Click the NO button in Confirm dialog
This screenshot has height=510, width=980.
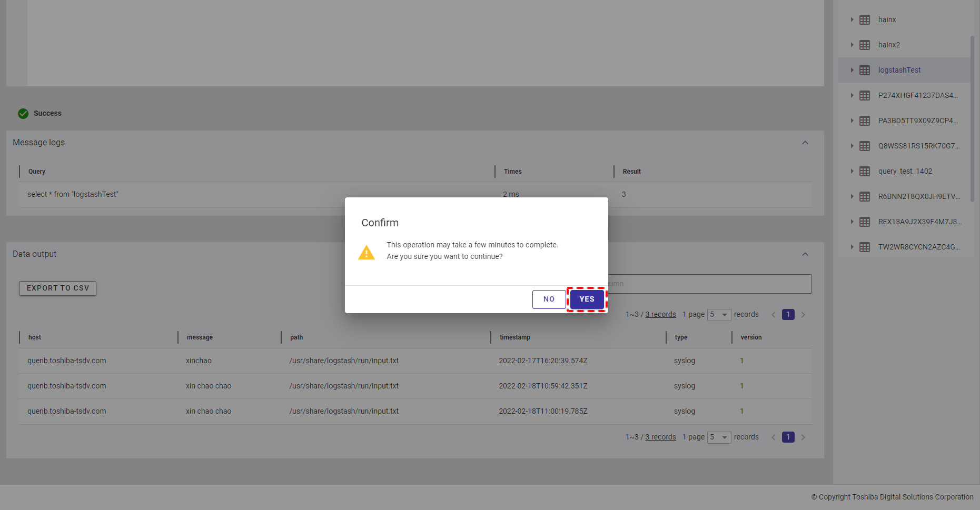(549, 299)
